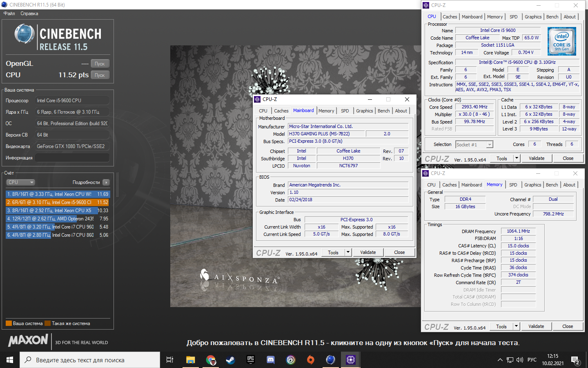Screen dimensions: 588x368
Task: Open Google Chrome from the taskbar
Action: (x=211, y=360)
